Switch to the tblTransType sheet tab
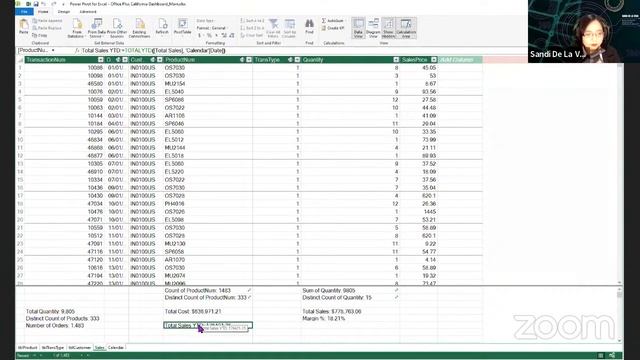The width and height of the screenshot is (640, 360). (x=53, y=348)
